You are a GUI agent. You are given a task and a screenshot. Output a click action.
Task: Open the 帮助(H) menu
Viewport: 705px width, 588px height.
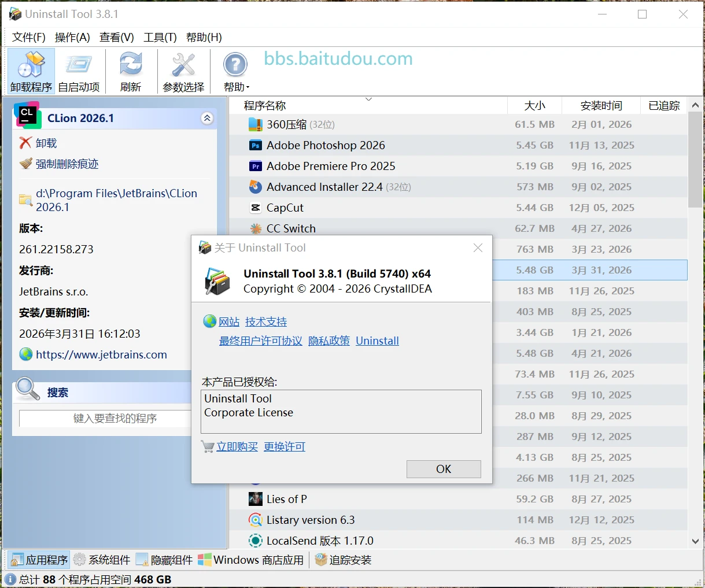(x=204, y=37)
